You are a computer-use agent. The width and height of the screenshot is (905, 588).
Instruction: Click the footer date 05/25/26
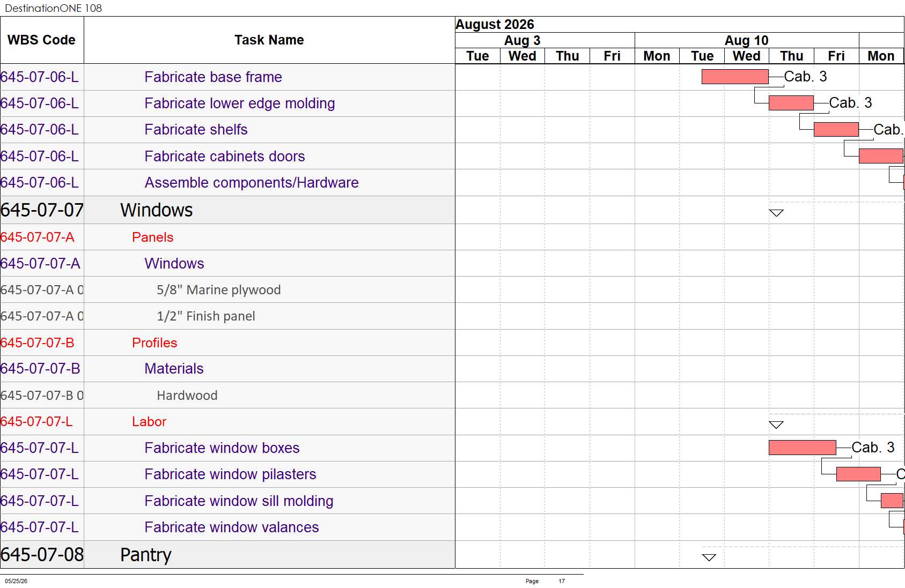point(16,581)
